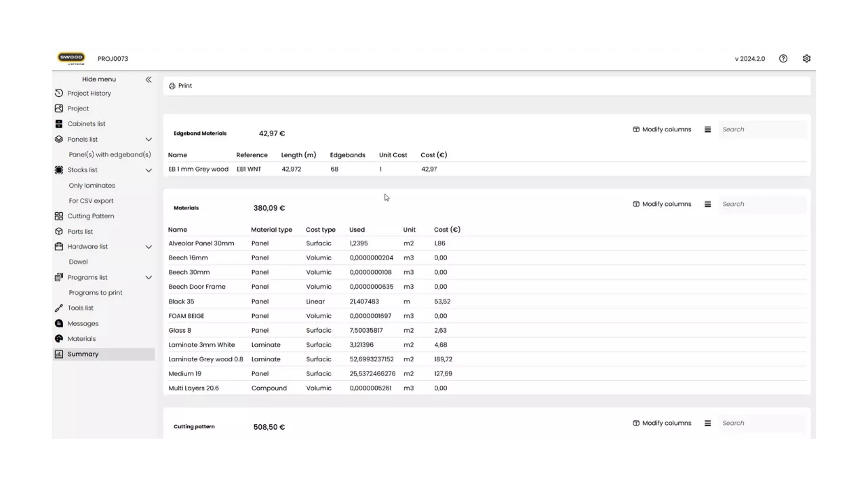Image resolution: width=868 pixels, height=488 pixels.
Task: Click the Programs list icon
Action: pyautogui.click(x=59, y=277)
